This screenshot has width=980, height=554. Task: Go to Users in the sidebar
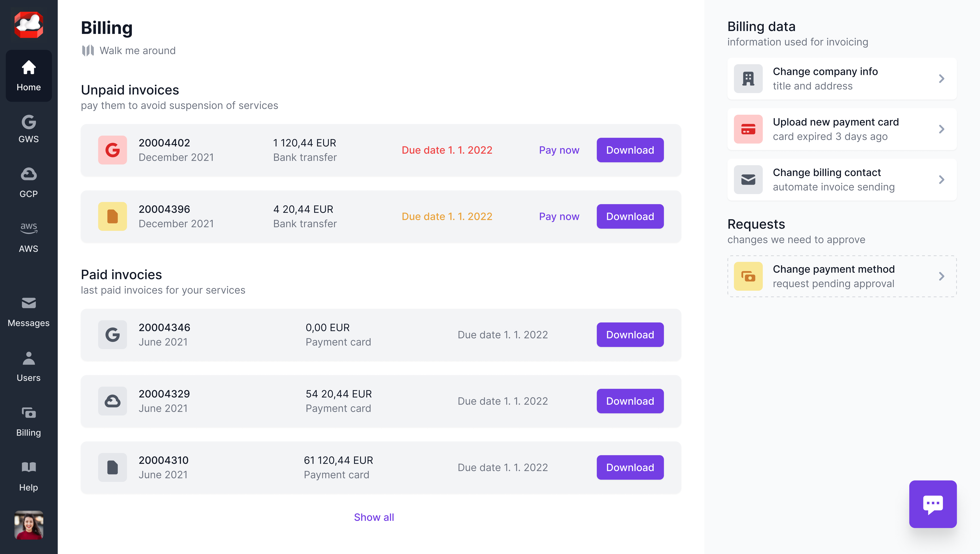click(29, 367)
